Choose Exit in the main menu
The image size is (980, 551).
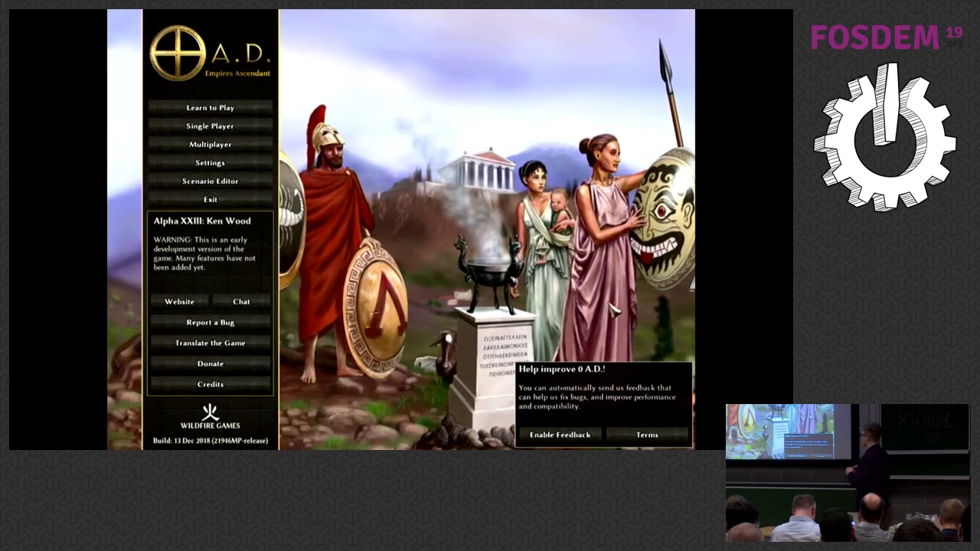tap(210, 200)
